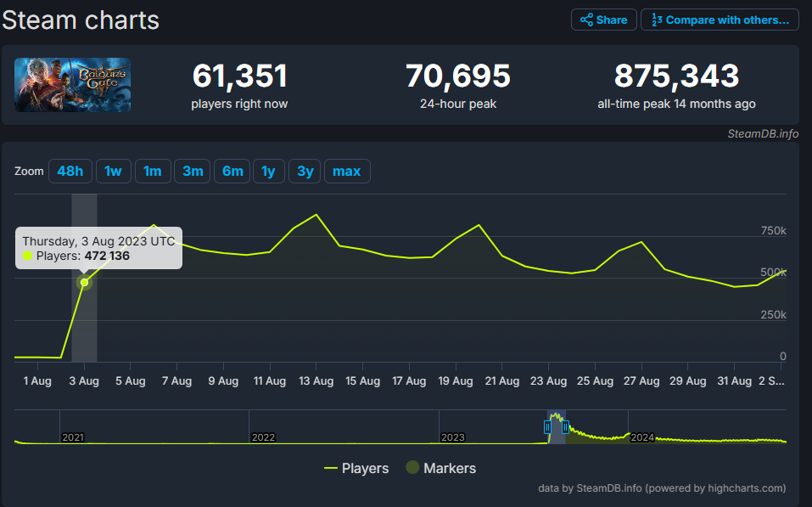812x507 pixels.
Task: Click the highlighted 3 Aug data point
Action: (x=84, y=283)
